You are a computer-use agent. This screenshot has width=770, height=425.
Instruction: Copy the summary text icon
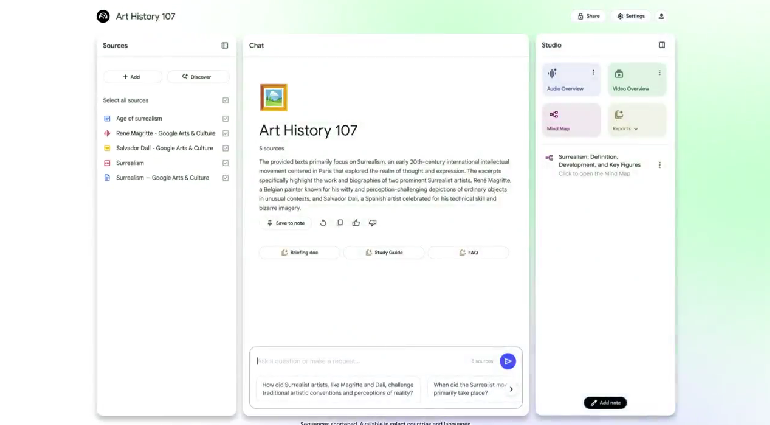(340, 223)
